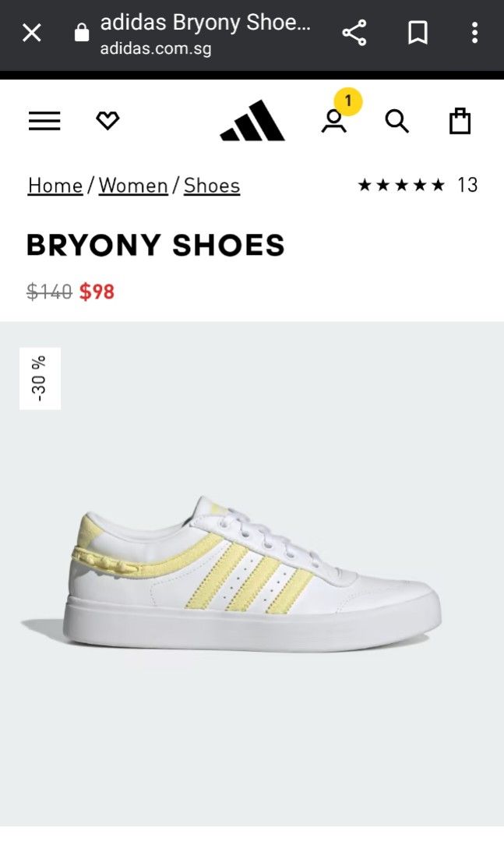Open the browser three-dot overflow menu
Viewport: 504px width, 842px height.
pyautogui.click(x=474, y=33)
